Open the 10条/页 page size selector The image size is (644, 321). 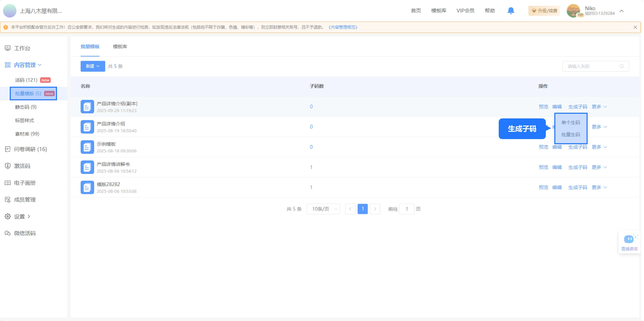point(323,209)
